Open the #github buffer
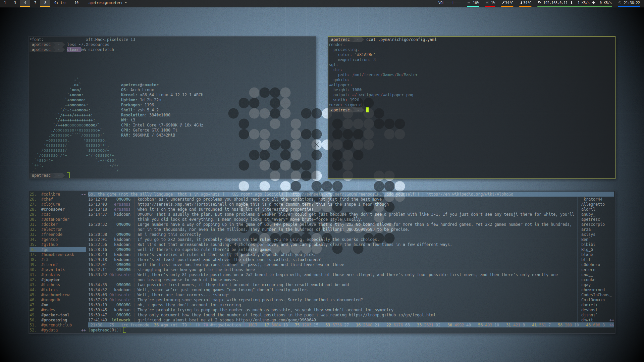This screenshot has height=362, width=644. tap(49, 245)
